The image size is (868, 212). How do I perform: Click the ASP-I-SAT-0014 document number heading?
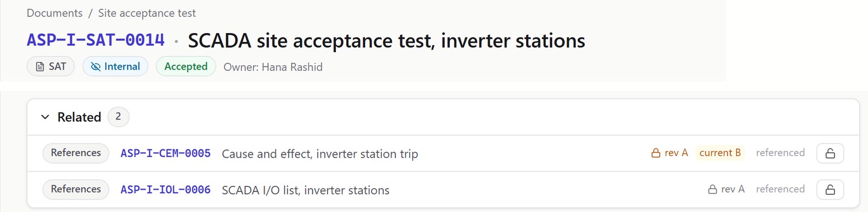[x=95, y=40]
